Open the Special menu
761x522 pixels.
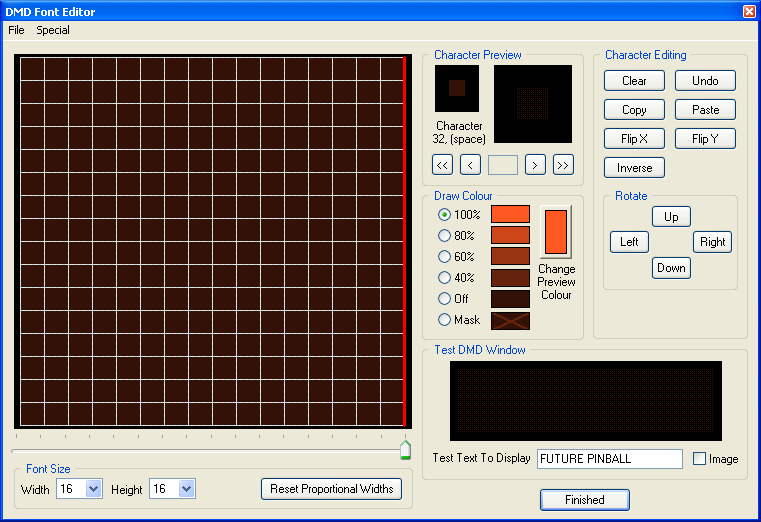coord(53,30)
